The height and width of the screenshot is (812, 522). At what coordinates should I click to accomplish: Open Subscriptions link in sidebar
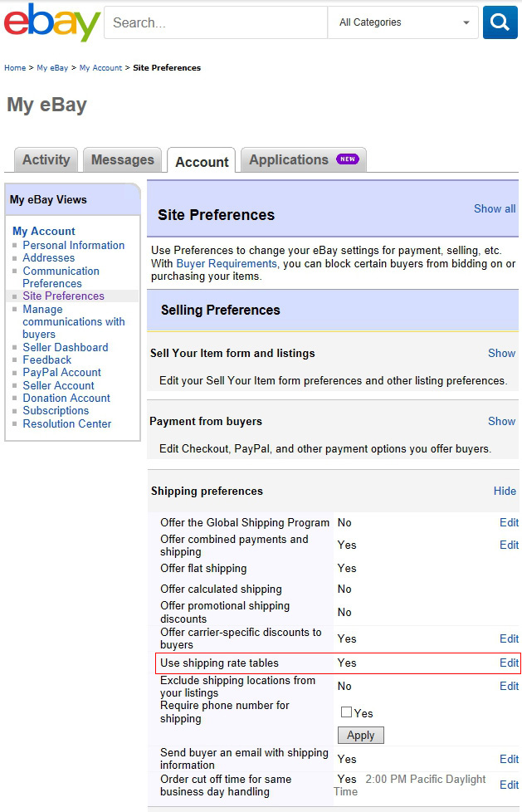point(56,410)
